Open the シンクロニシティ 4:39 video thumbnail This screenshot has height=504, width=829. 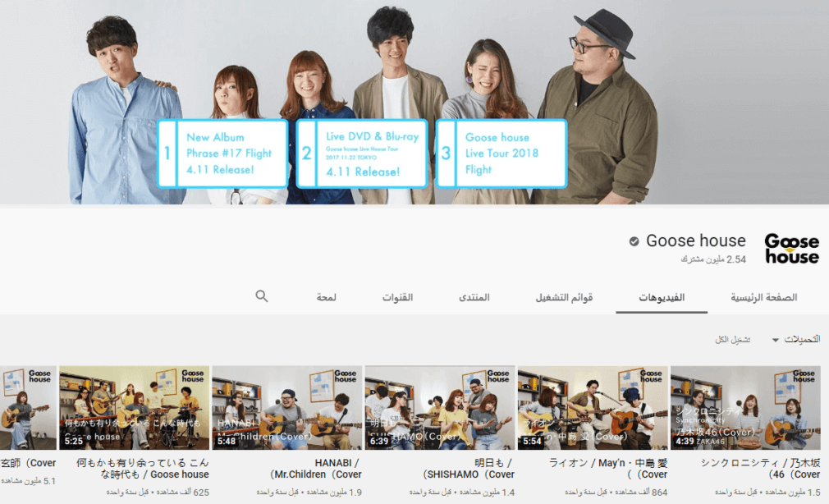pyautogui.click(x=745, y=408)
